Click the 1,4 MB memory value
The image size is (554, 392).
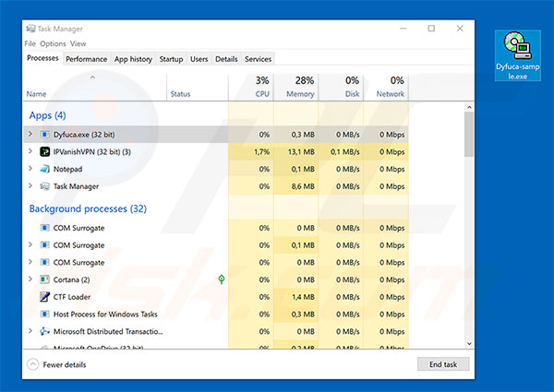303,297
